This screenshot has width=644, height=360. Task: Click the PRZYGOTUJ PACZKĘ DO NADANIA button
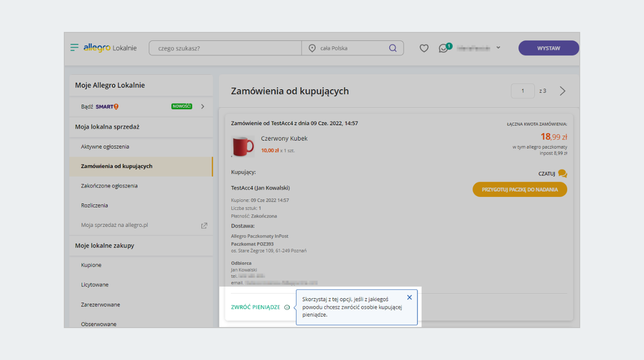coord(519,189)
